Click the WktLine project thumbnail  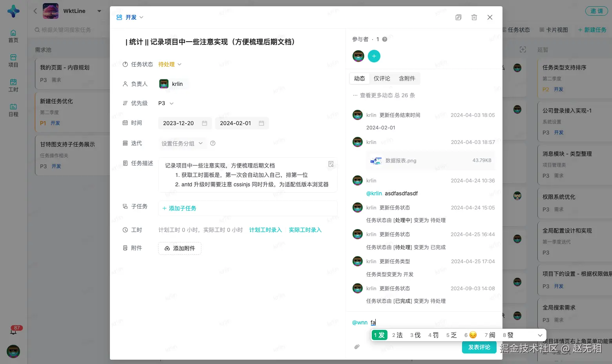(51, 11)
